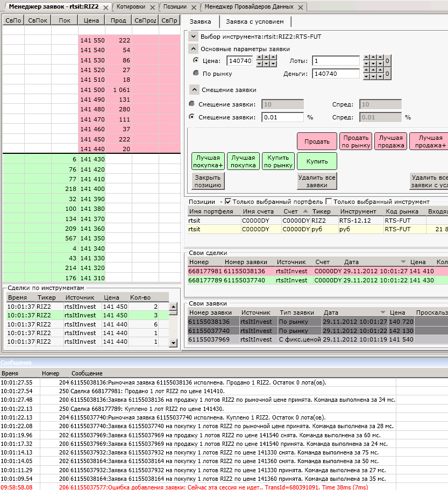Toggle Только выбранный портфель checkbox
The width and height of the screenshot is (448, 490).
(x=228, y=202)
